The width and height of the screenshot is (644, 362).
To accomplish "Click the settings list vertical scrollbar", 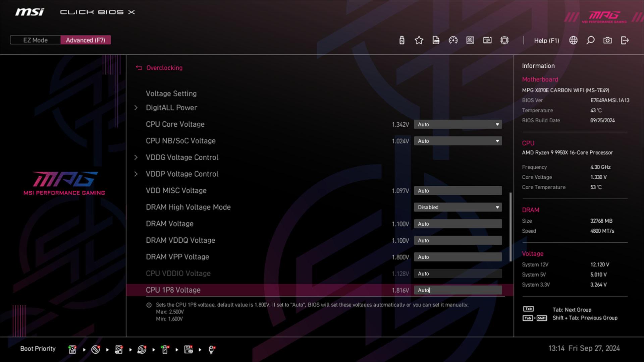I will pyautogui.click(x=511, y=227).
